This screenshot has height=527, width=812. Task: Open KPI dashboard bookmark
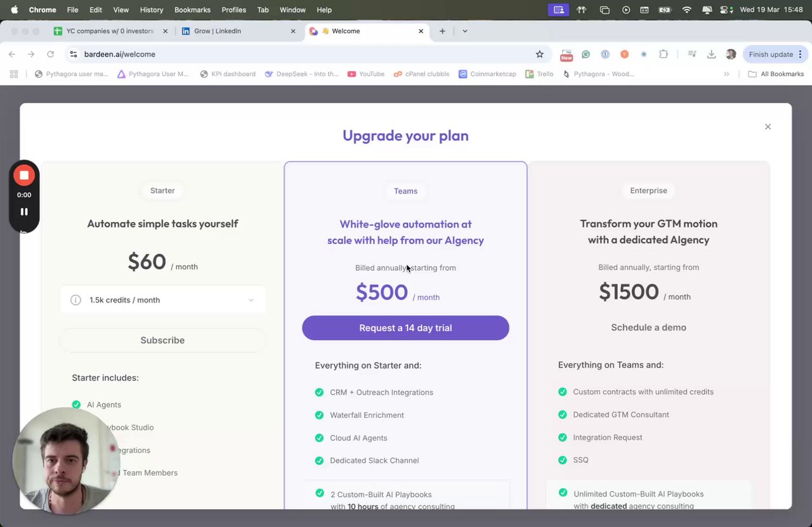[228, 74]
